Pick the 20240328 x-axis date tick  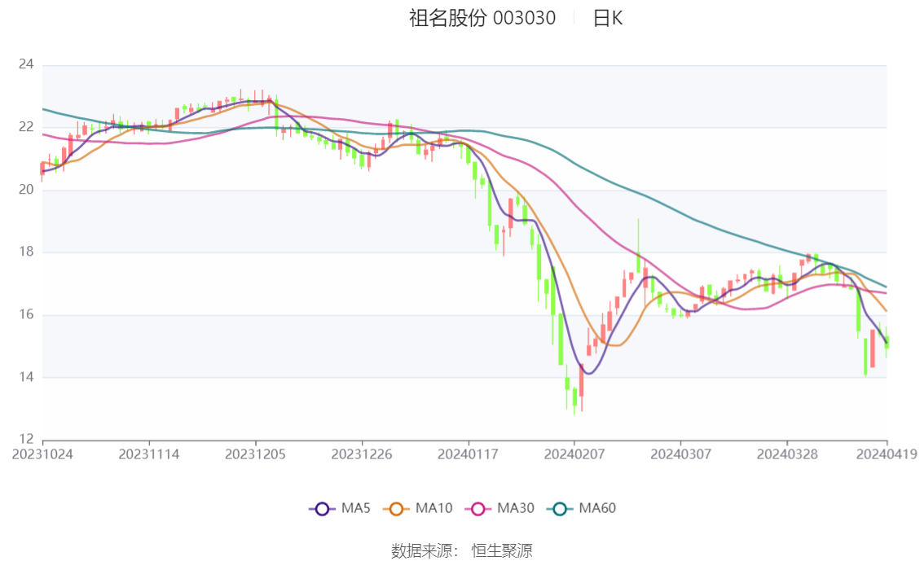(x=786, y=454)
